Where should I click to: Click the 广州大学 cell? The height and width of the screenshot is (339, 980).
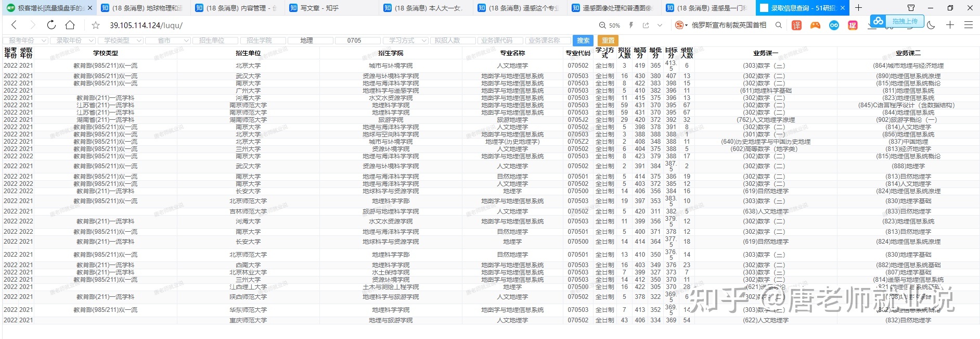click(x=248, y=91)
